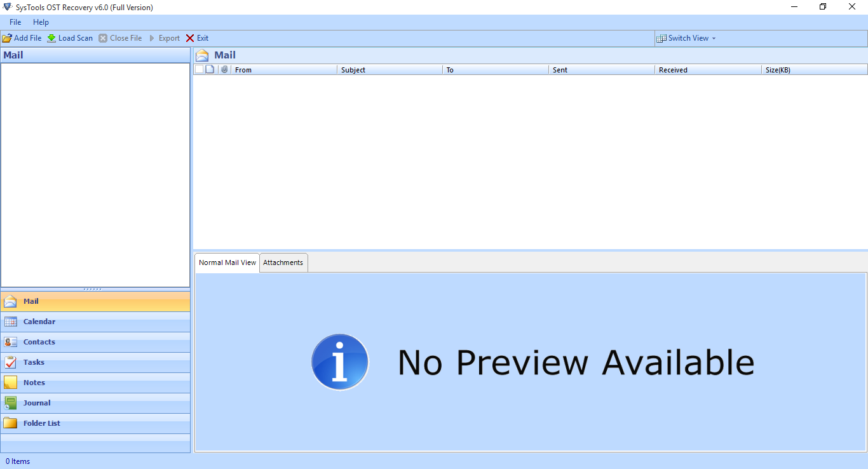Click the '0 Items' status bar text

click(x=18, y=461)
